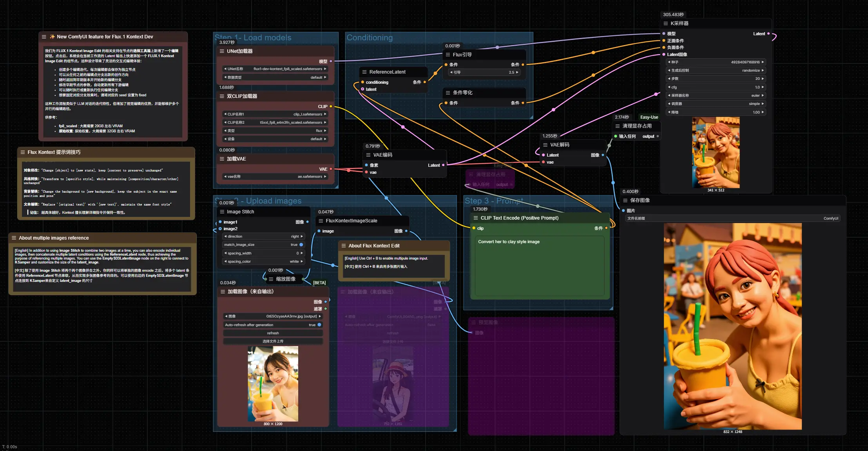This screenshot has height=451, width=868.
Task: Open the About Flux Kontext Edit note menu icon
Action: 344,246
